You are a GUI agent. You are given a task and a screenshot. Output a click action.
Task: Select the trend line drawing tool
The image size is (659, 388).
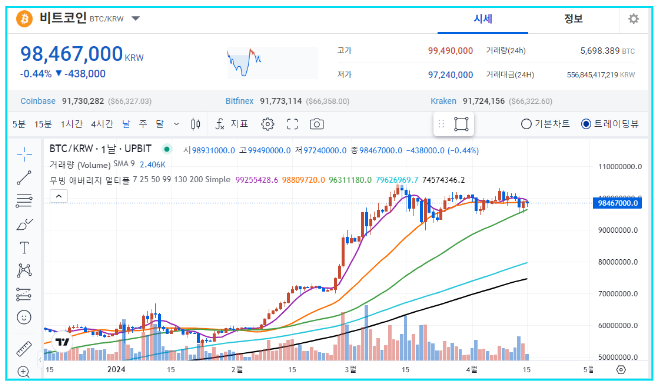[24, 177]
